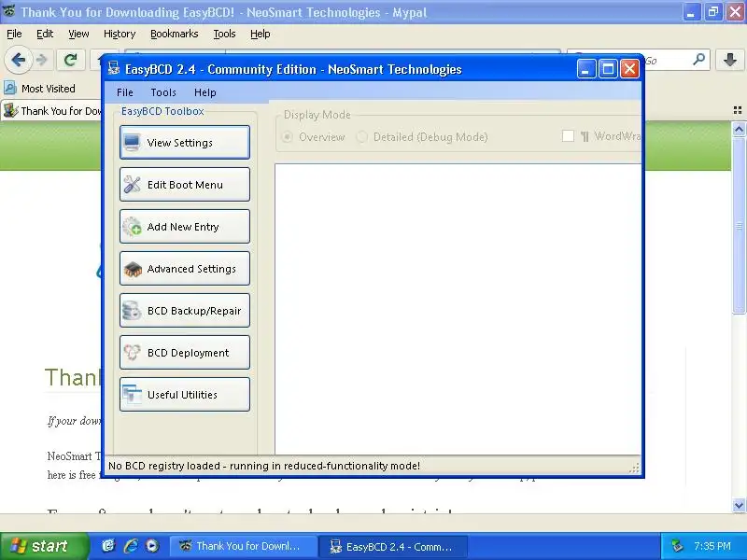Image resolution: width=747 pixels, height=560 pixels.
Task: Click the empty BCD output text area
Action: point(458,309)
